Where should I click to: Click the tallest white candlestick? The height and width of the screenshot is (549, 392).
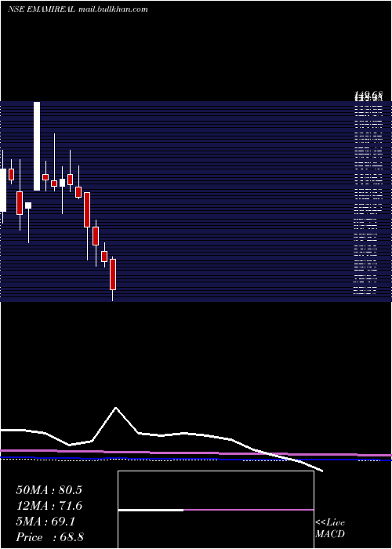pos(37,146)
